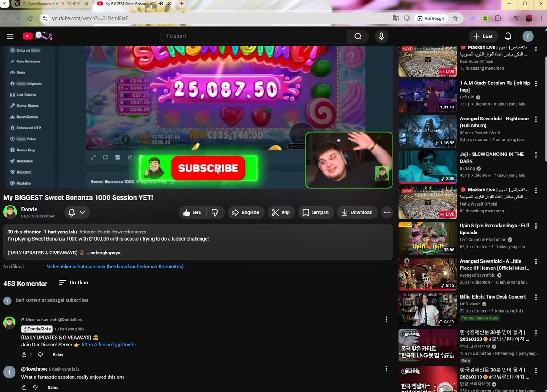Dislike the pinned DondeSlots comment
The width and height of the screenshot is (547, 392).
(x=40, y=355)
